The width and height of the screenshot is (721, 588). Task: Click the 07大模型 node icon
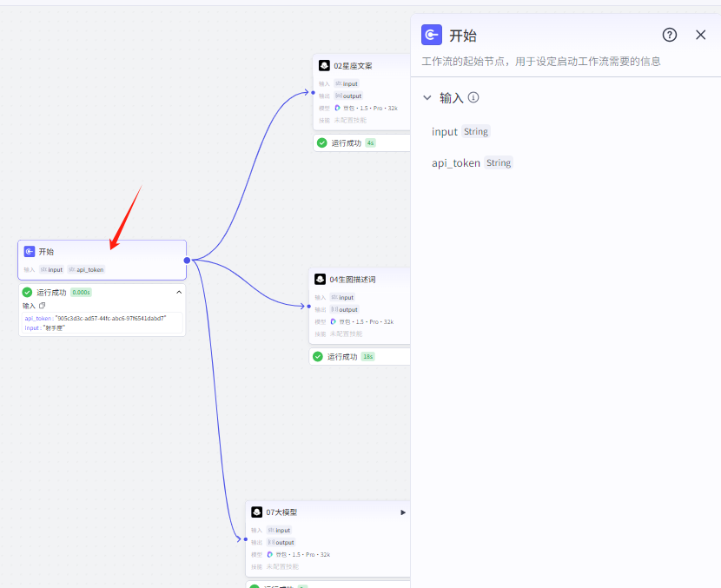coord(256,512)
